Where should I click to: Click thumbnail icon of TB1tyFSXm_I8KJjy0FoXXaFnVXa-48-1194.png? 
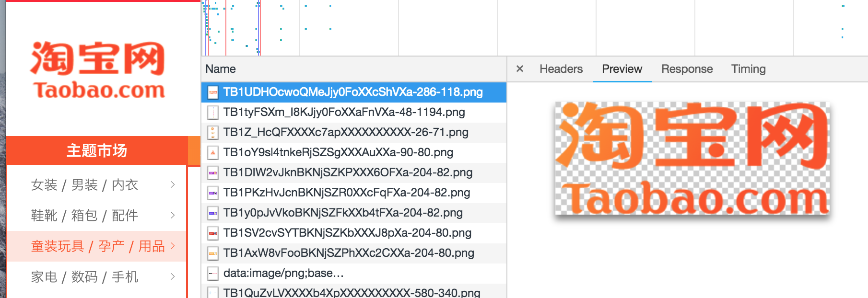click(212, 113)
